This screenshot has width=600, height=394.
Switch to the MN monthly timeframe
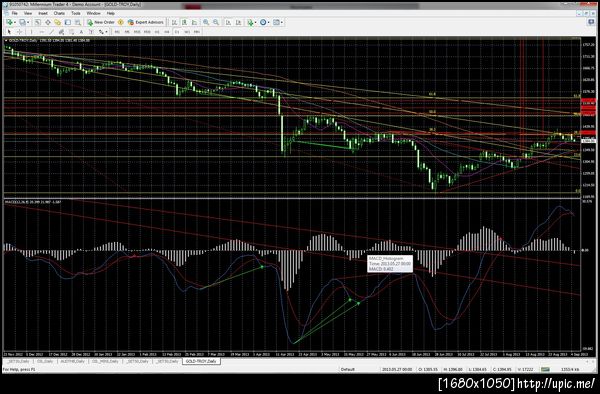point(197,32)
